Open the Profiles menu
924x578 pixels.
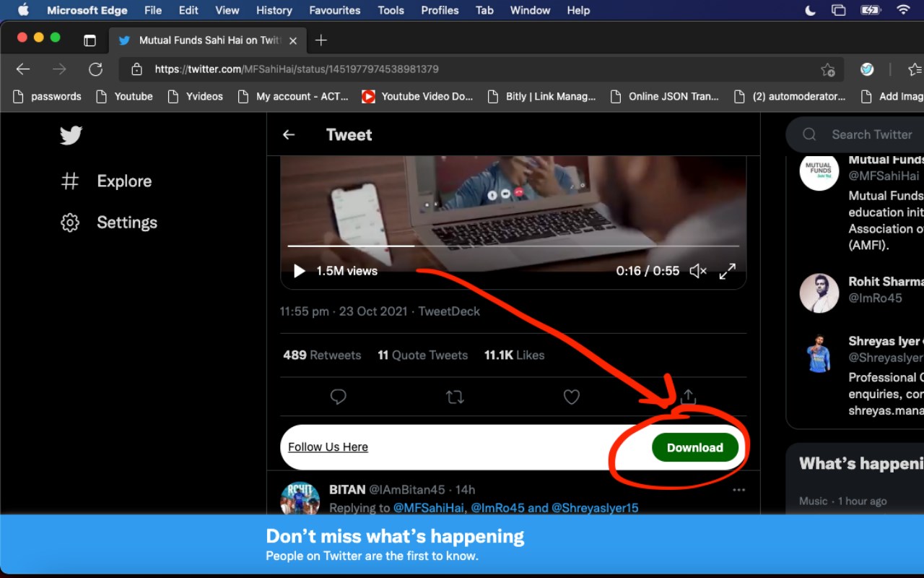coord(440,10)
